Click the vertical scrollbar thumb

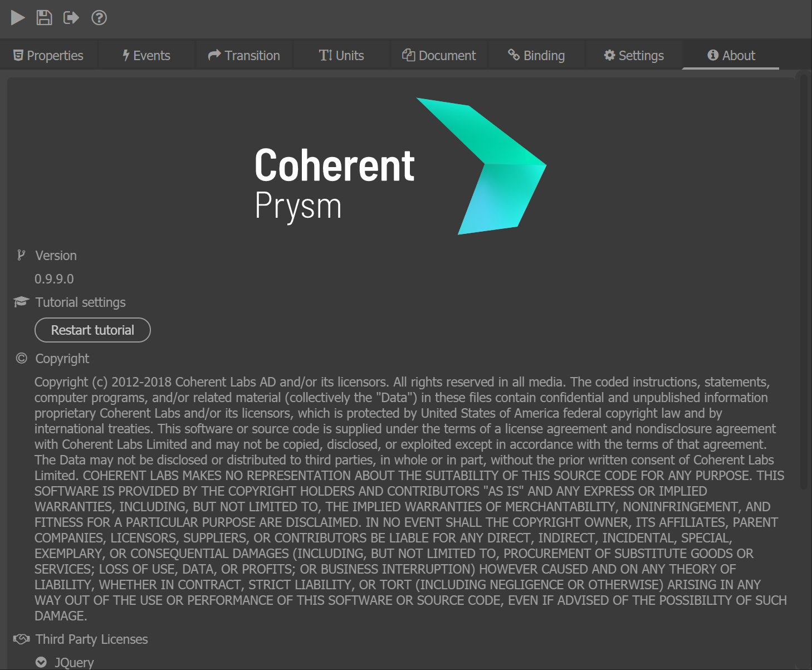(x=803, y=281)
